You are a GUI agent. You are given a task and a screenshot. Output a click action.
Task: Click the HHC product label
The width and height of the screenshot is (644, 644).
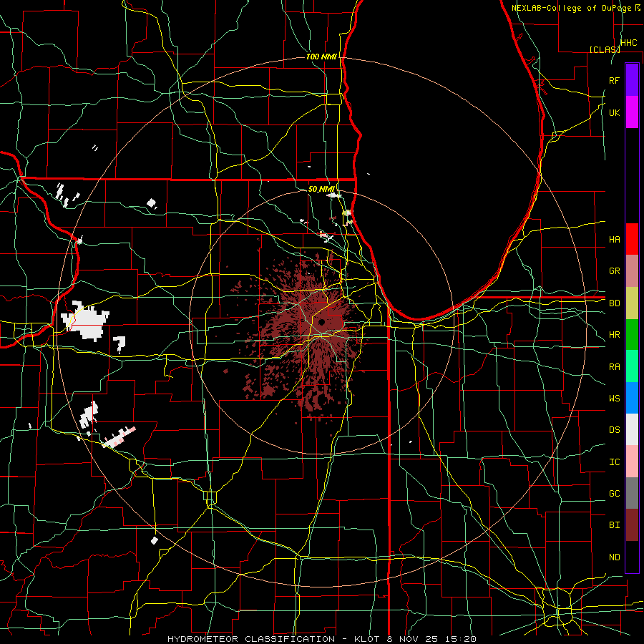[x=629, y=43]
